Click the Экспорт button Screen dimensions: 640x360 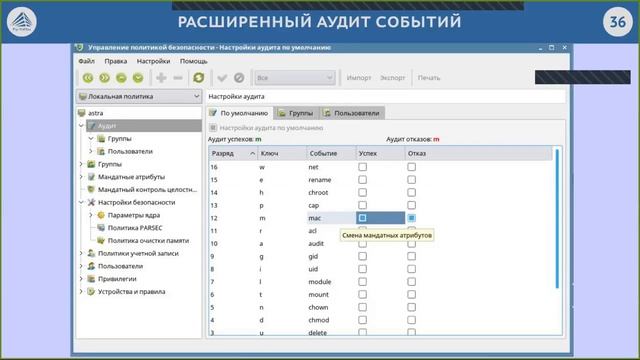click(393, 78)
